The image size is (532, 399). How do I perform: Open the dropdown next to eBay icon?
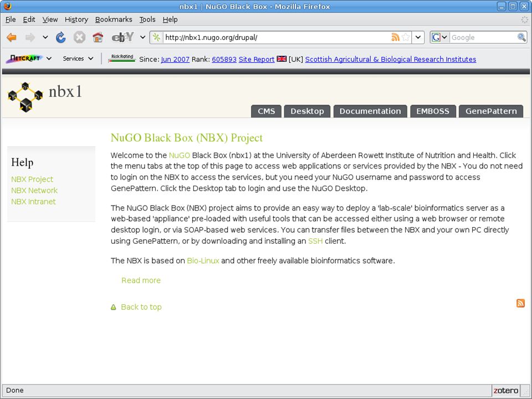coord(143,37)
